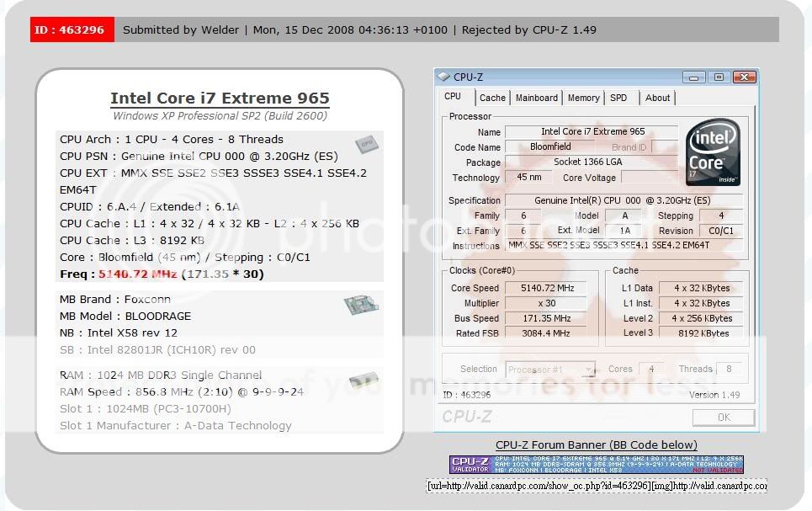Select the Memory tab
The height and width of the screenshot is (511, 812).
tap(583, 98)
